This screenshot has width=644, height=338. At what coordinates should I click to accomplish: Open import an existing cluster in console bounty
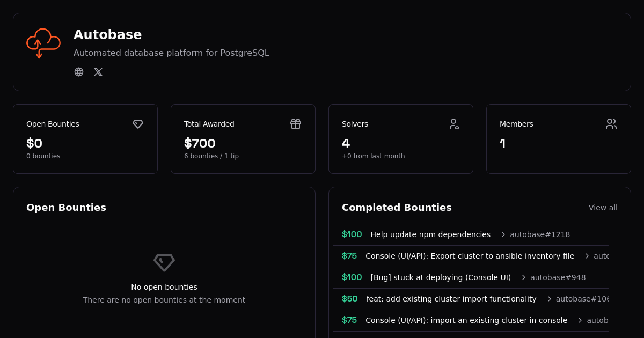[466, 320]
